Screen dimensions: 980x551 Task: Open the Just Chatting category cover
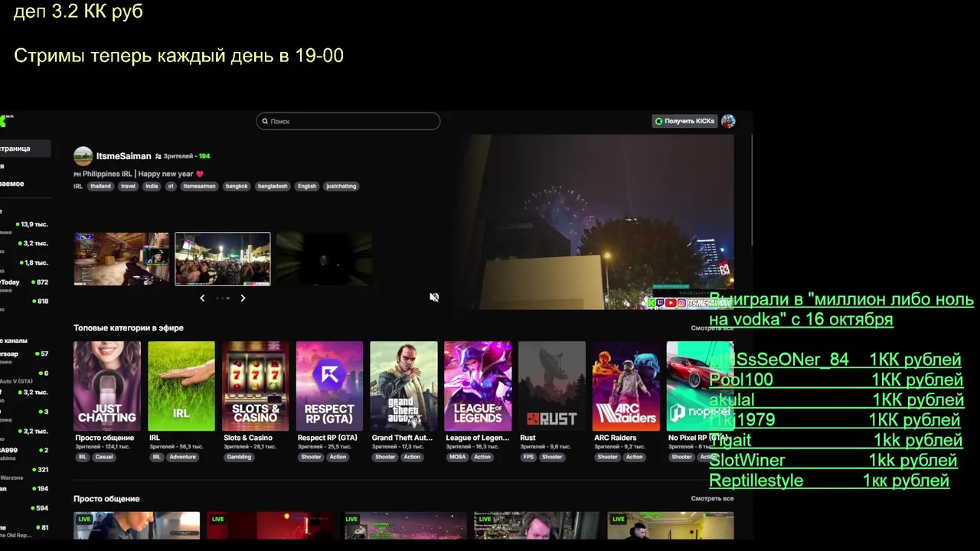click(107, 386)
